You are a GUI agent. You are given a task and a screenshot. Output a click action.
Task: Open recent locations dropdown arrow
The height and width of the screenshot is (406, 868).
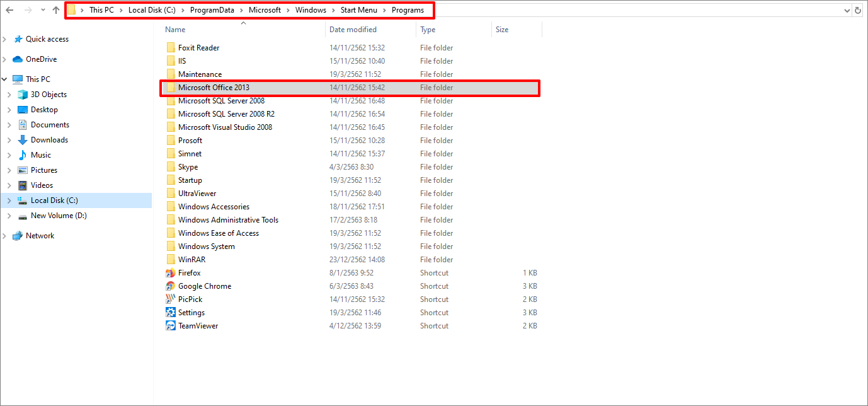pos(43,10)
